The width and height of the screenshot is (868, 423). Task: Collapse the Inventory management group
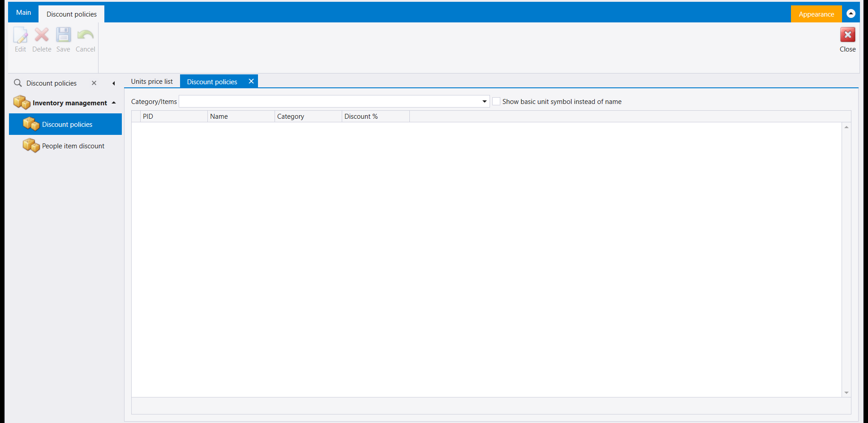pyautogui.click(x=114, y=103)
